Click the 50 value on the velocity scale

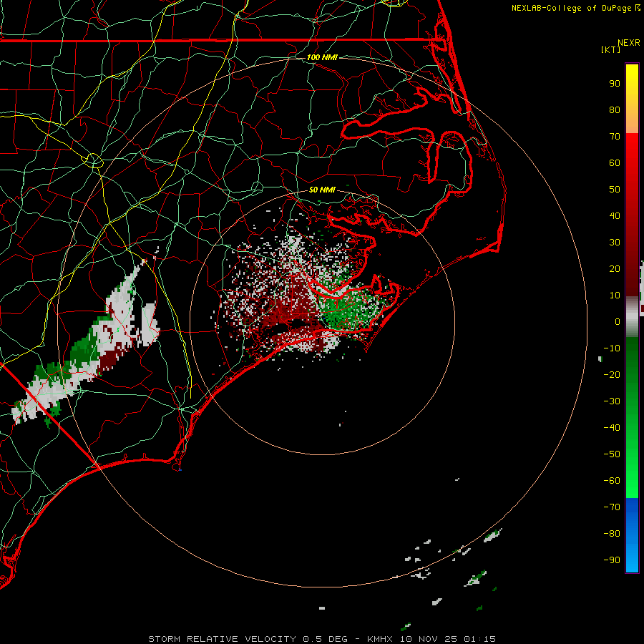(615, 190)
